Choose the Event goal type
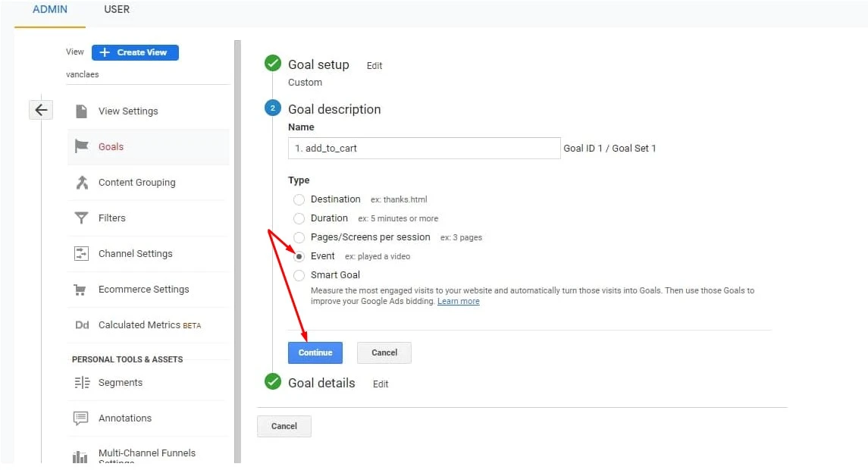 [299, 256]
